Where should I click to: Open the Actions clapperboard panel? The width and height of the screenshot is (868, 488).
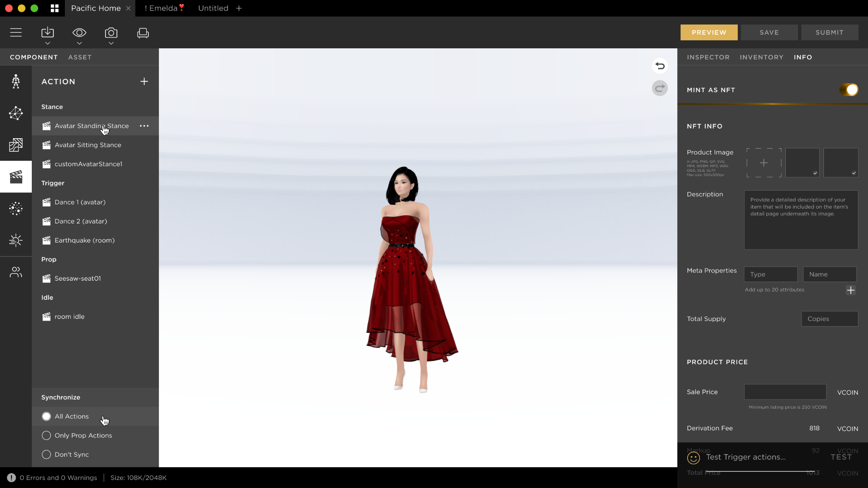coord(16,176)
